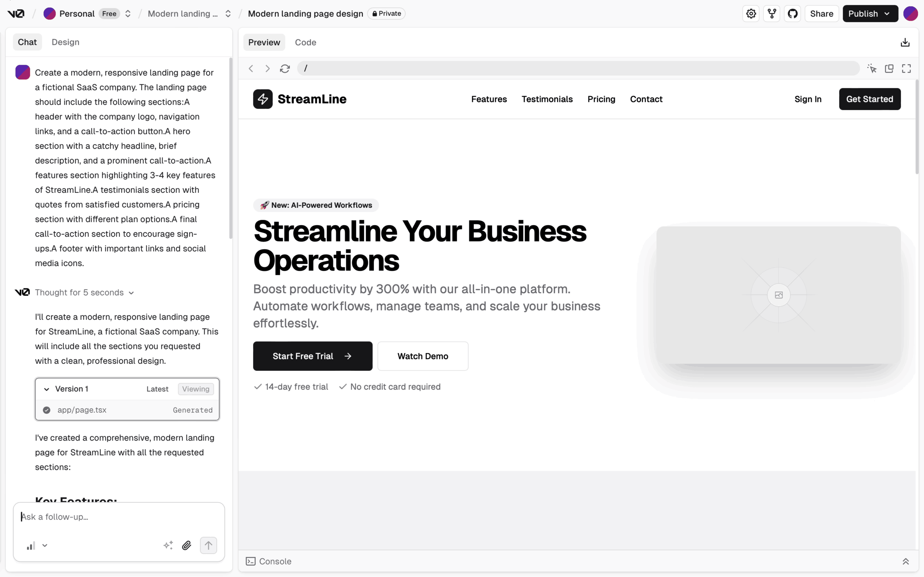Expand the Version 1 details
This screenshot has width=924, height=577.
click(46, 389)
